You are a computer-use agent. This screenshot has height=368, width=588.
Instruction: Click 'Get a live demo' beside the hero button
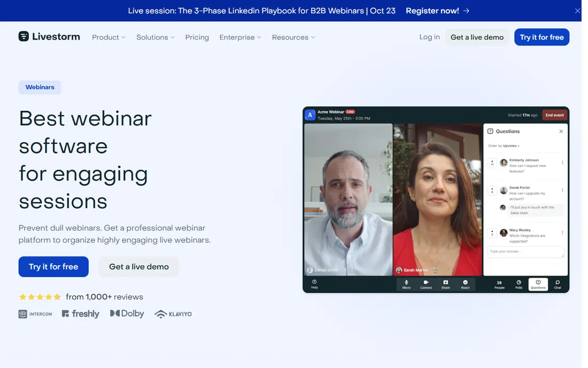[139, 267]
